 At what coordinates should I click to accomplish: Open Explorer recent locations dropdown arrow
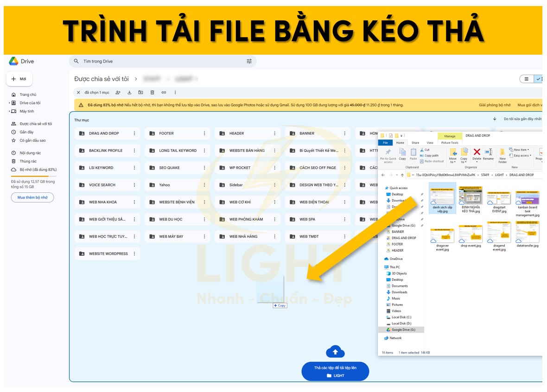tap(396, 175)
